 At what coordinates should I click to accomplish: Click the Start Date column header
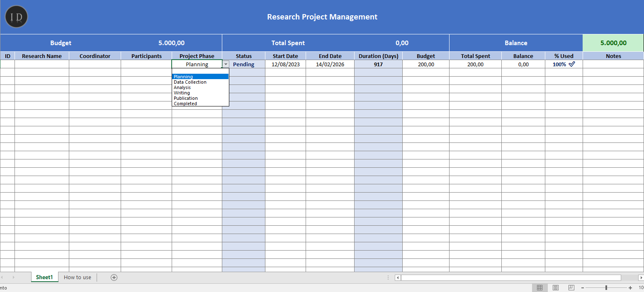coord(285,56)
